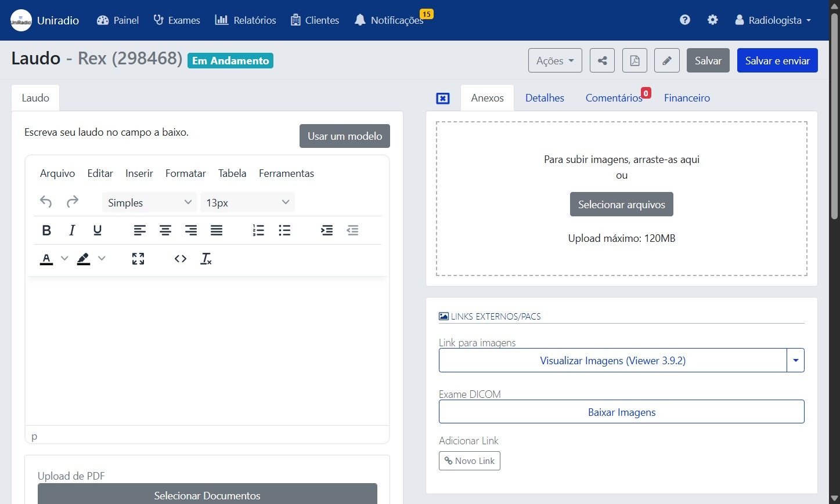
Task: Click the PDF export icon button
Action: click(x=634, y=60)
